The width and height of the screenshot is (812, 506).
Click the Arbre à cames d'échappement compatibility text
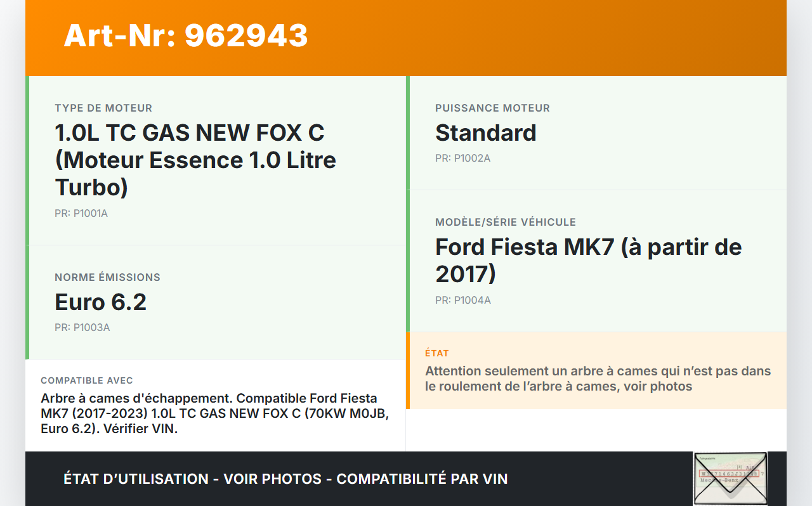point(214,413)
